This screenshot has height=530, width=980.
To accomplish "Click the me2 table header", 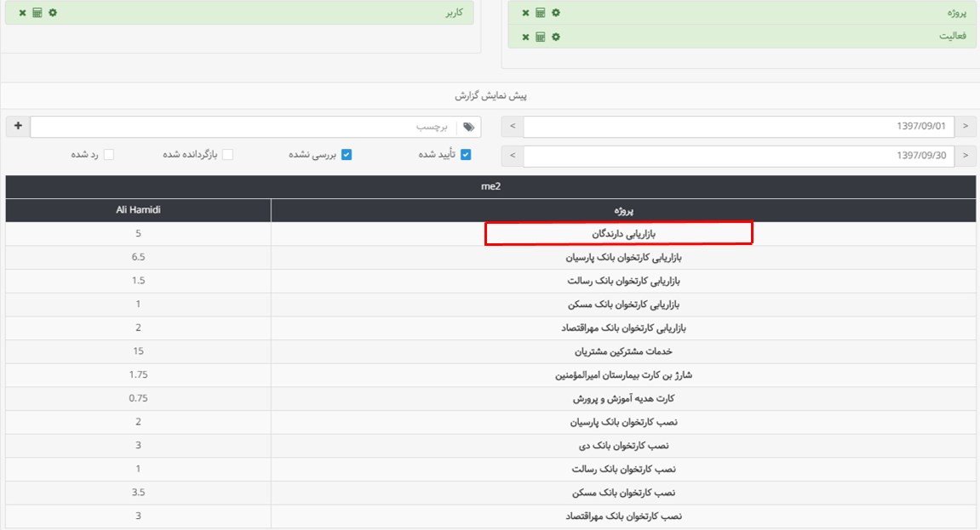I will click(490, 187).
